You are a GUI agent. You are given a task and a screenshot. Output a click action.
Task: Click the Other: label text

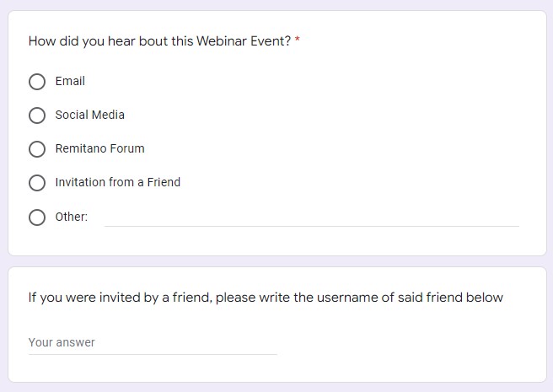click(x=72, y=217)
